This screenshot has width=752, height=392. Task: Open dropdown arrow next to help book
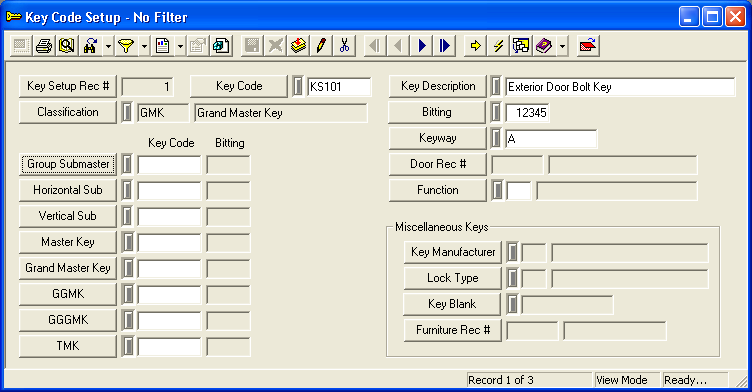click(562, 47)
